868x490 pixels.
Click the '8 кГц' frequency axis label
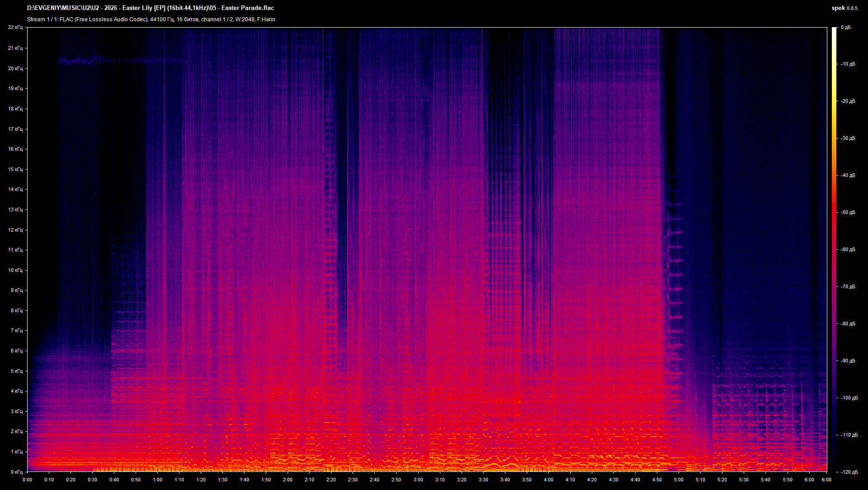click(x=17, y=310)
